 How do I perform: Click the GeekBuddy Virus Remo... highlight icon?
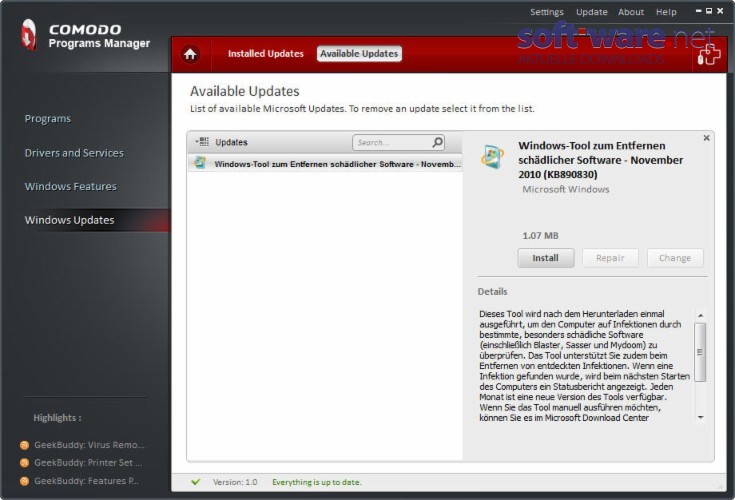[x=24, y=445]
